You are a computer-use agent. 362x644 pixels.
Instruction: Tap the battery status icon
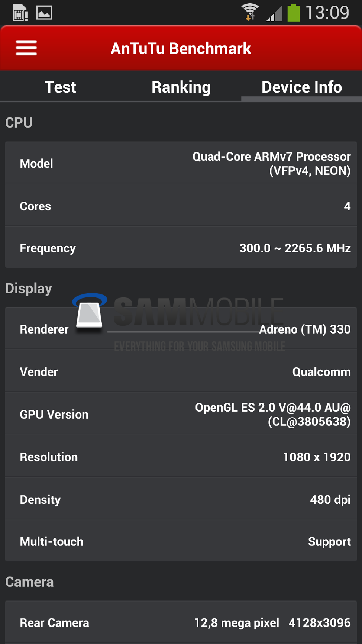tap(293, 13)
